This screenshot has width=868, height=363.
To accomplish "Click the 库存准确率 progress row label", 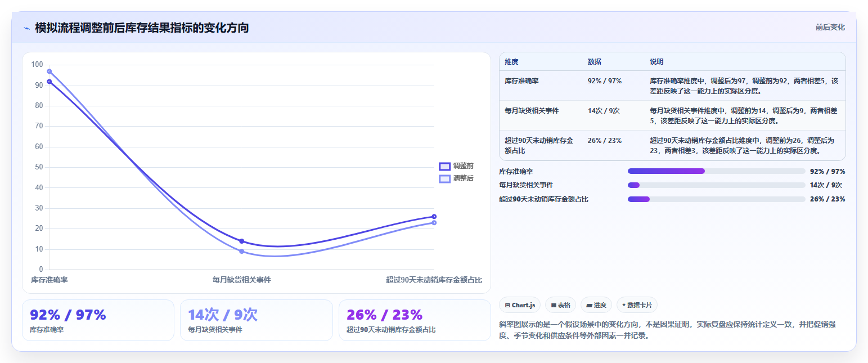I will (x=516, y=171).
